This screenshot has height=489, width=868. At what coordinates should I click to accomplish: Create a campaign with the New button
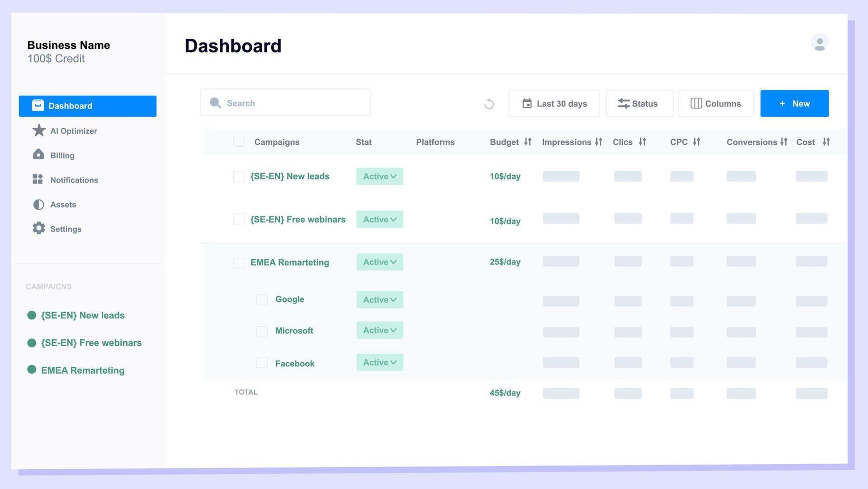pyautogui.click(x=794, y=103)
